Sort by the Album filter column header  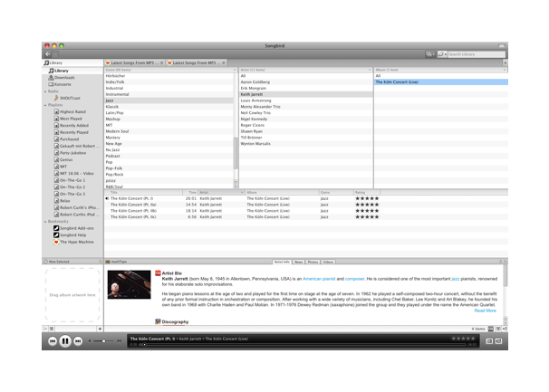point(441,70)
